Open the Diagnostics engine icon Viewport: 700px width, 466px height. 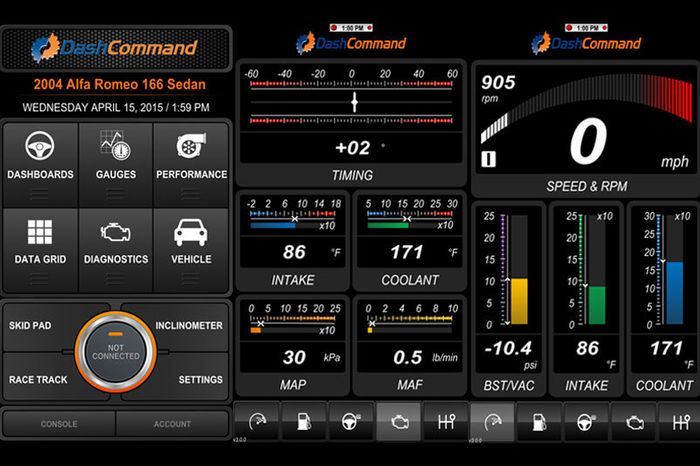tap(115, 232)
